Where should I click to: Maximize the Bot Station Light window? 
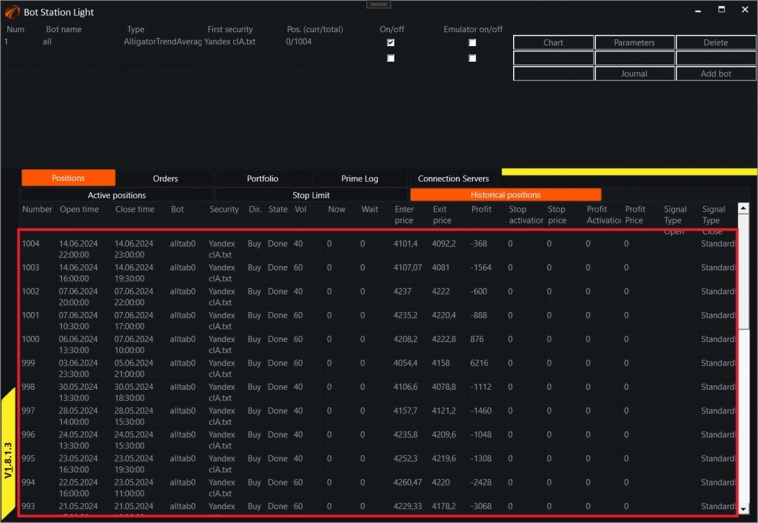(x=722, y=9)
